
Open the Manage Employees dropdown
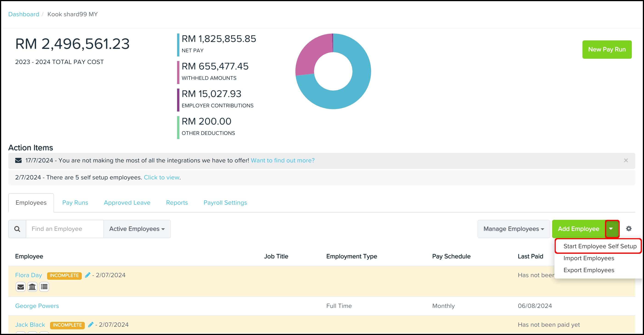[x=514, y=229]
